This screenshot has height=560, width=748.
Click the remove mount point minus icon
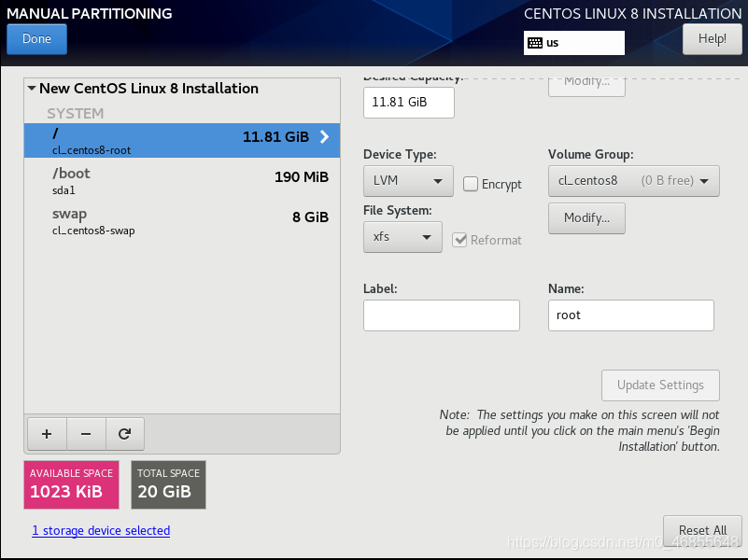(x=86, y=434)
